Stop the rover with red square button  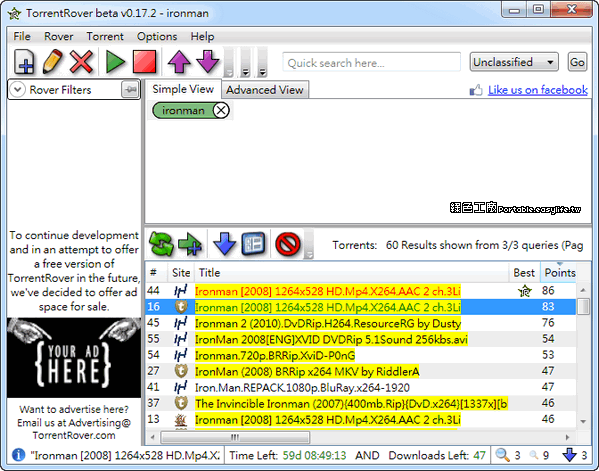144,62
